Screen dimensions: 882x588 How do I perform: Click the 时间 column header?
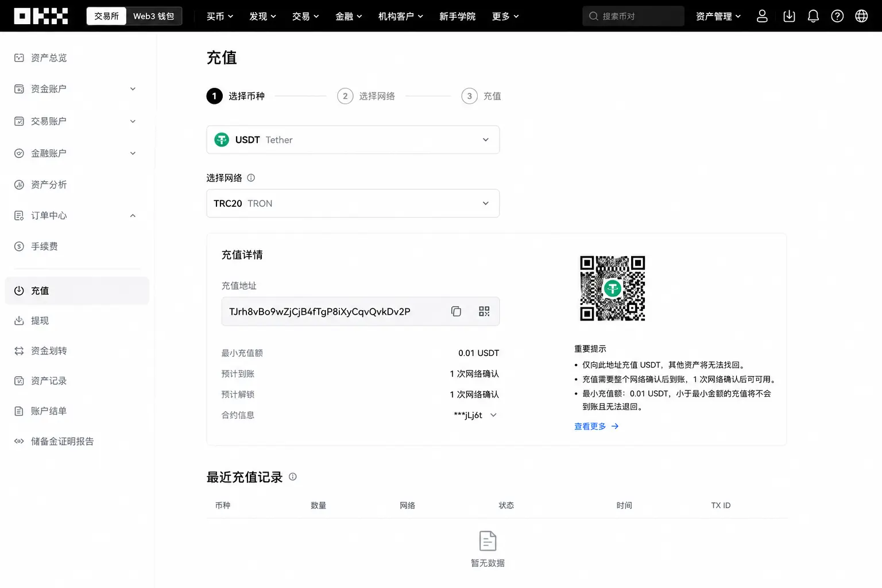(624, 505)
